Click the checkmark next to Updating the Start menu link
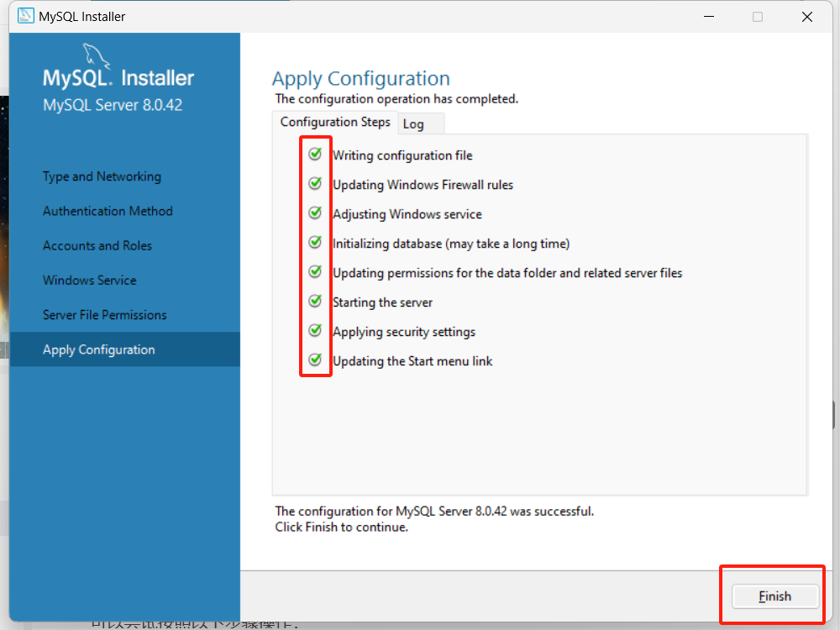 315,360
